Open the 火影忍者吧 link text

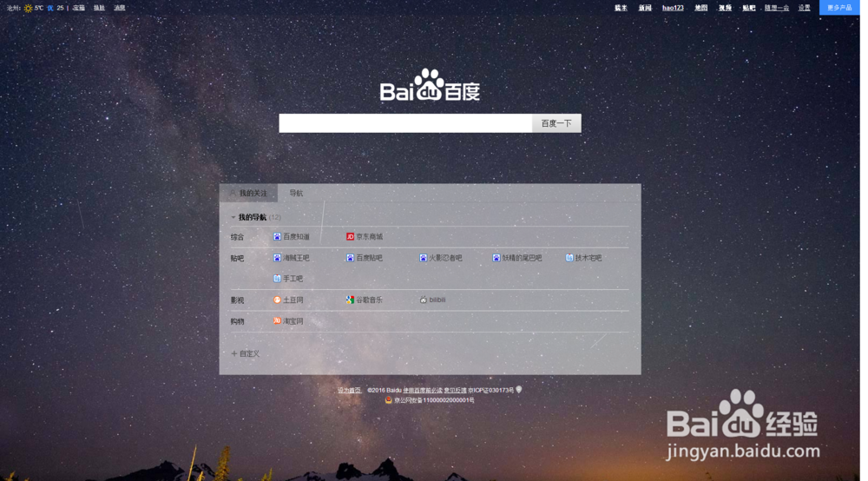pyautogui.click(x=445, y=257)
